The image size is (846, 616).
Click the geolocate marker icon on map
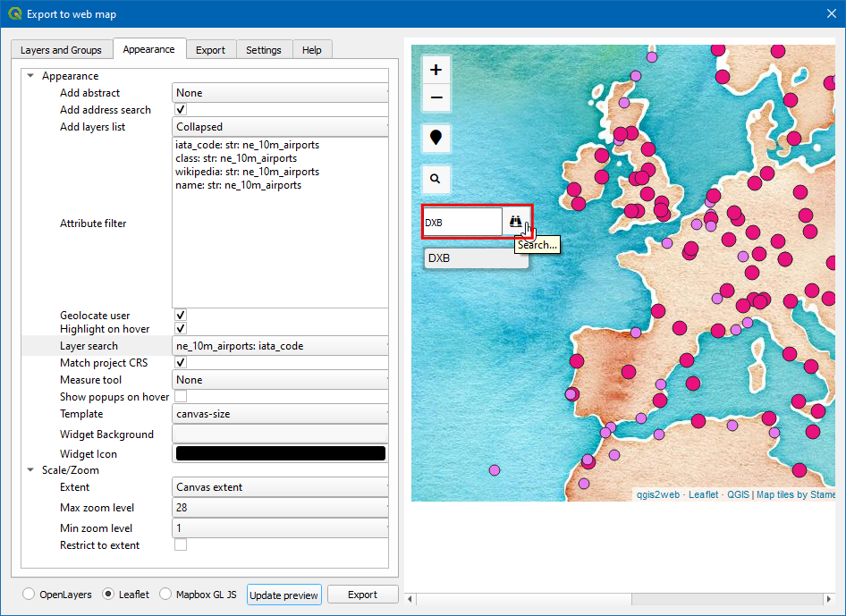click(x=436, y=138)
